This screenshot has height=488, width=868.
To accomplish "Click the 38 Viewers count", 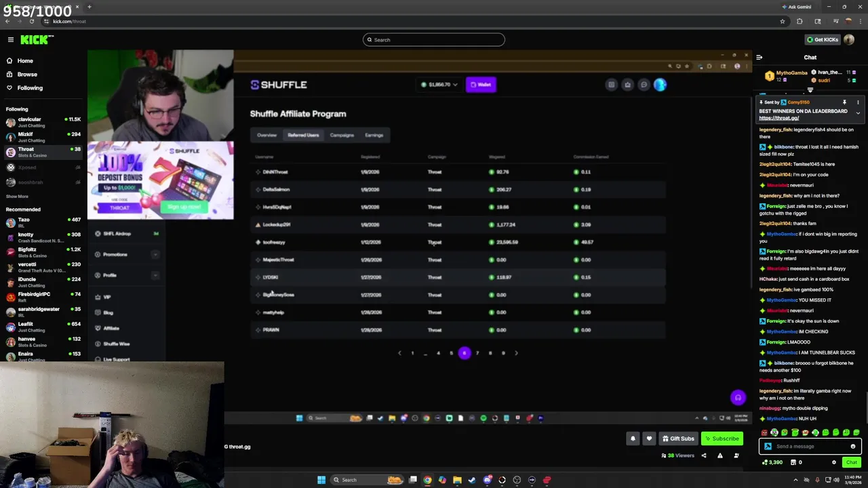I will [x=678, y=455].
